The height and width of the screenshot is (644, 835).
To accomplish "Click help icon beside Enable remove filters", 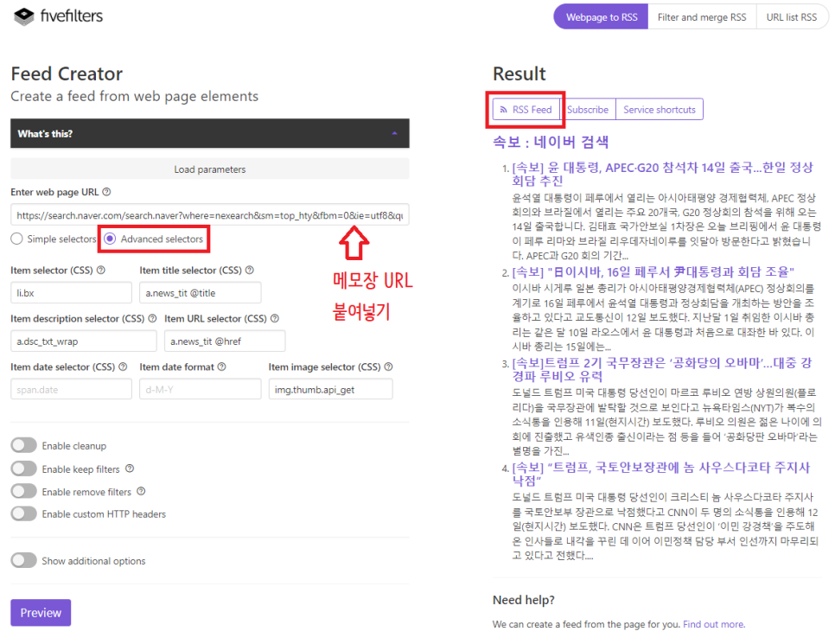I will point(141,491).
